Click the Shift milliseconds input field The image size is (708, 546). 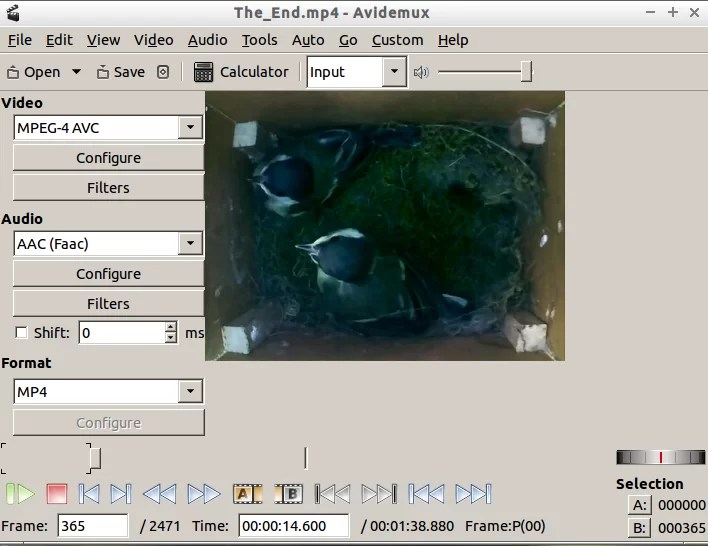click(x=122, y=333)
